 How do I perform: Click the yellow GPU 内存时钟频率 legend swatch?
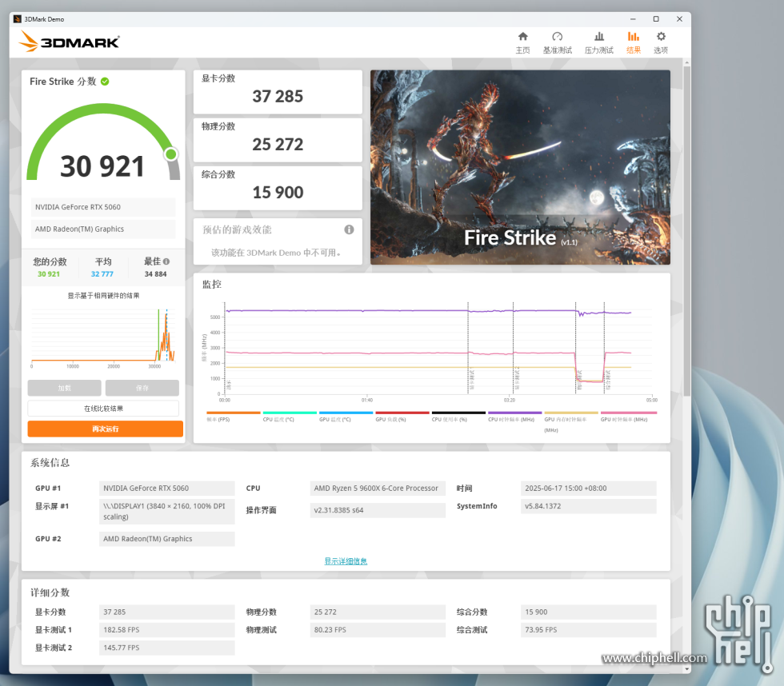pos(571,413)
